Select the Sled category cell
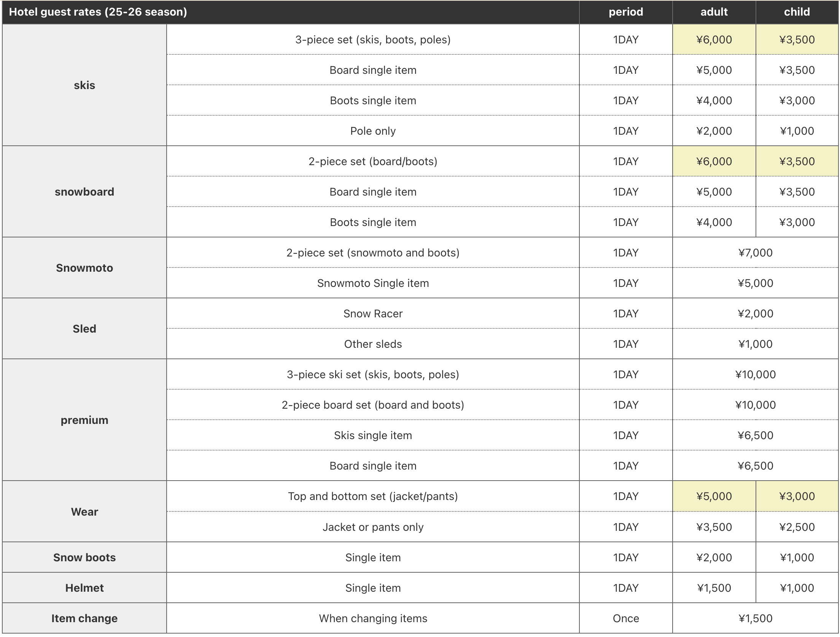Viewport: 840px width, 637px height. (x=84, y=329)
